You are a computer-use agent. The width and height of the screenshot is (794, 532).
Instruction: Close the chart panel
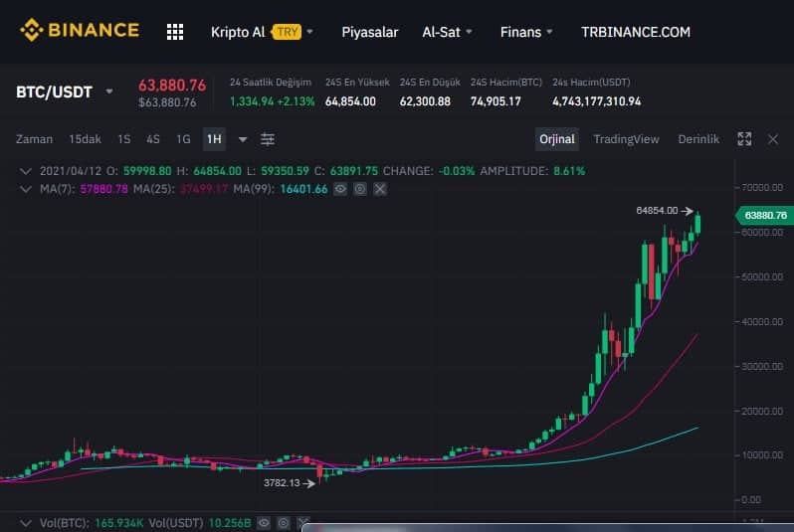[x=773, y=139]
